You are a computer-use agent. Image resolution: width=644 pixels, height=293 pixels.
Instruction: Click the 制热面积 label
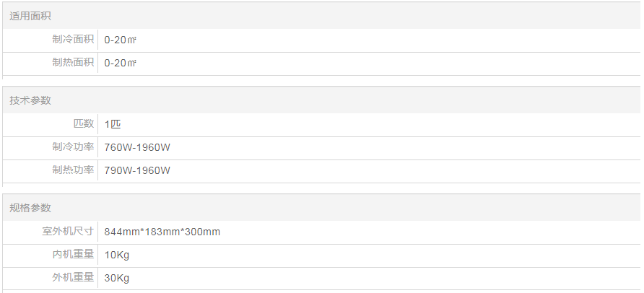click(73, 63)
